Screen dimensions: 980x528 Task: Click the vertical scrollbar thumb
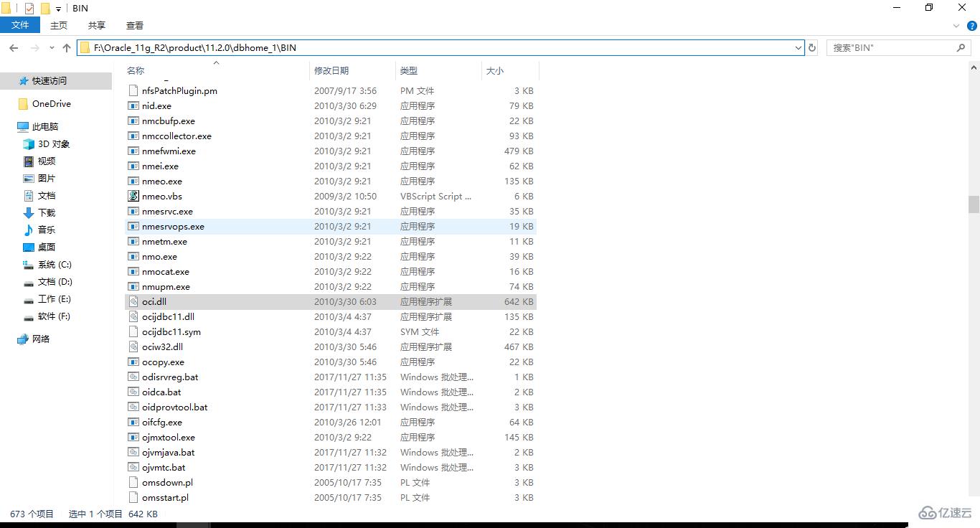pos(974,204)
